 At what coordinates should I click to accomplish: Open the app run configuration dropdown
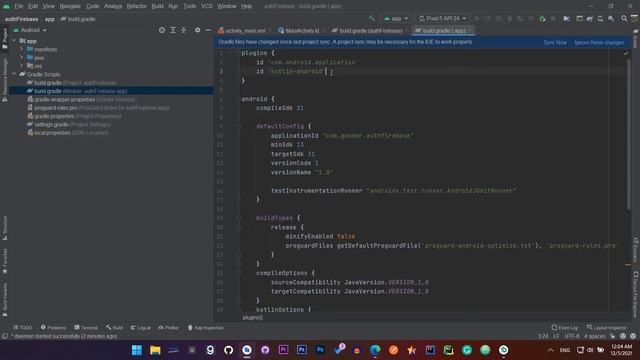coord(396,18)
